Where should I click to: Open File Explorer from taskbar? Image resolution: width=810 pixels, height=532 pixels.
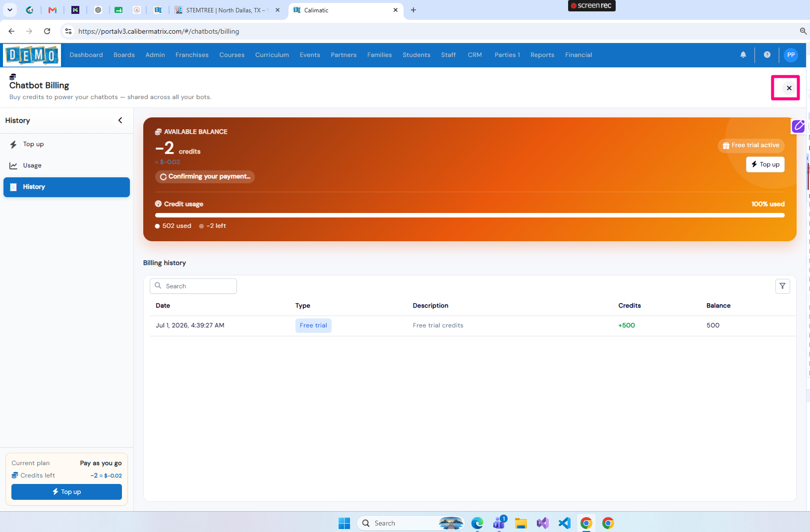[x=521, y=523]
